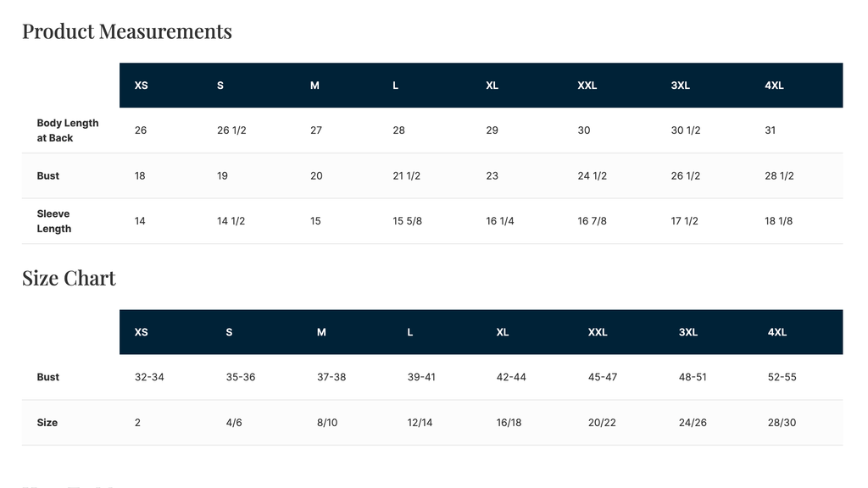The height and width of the screenshot is (488, 868).
Task: Select the 15 5/8 sleeve length value
Action: click(407, 221)
